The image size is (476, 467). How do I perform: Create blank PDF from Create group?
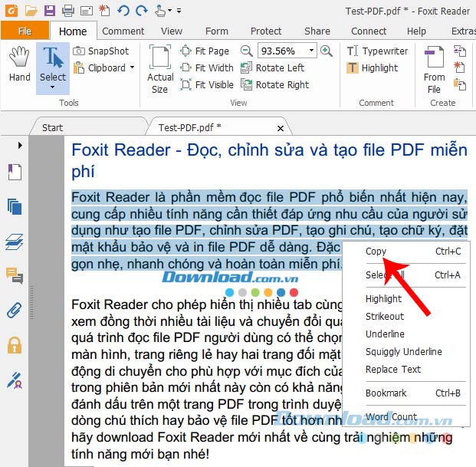[x=459, y=67]
